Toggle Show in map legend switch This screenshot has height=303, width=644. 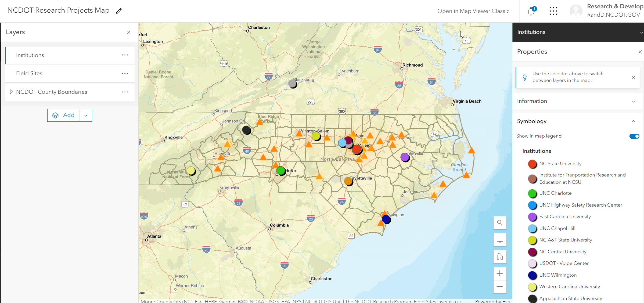click(634, 136)
